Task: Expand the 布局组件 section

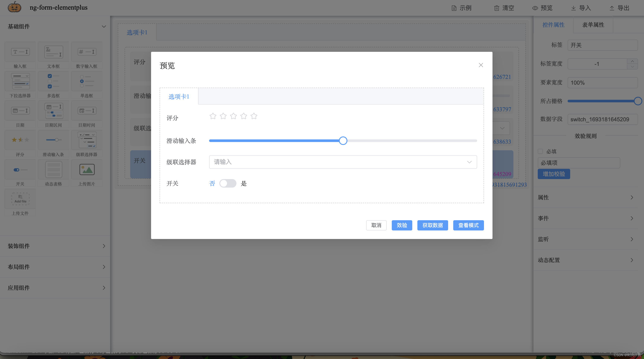Action: 104,267
